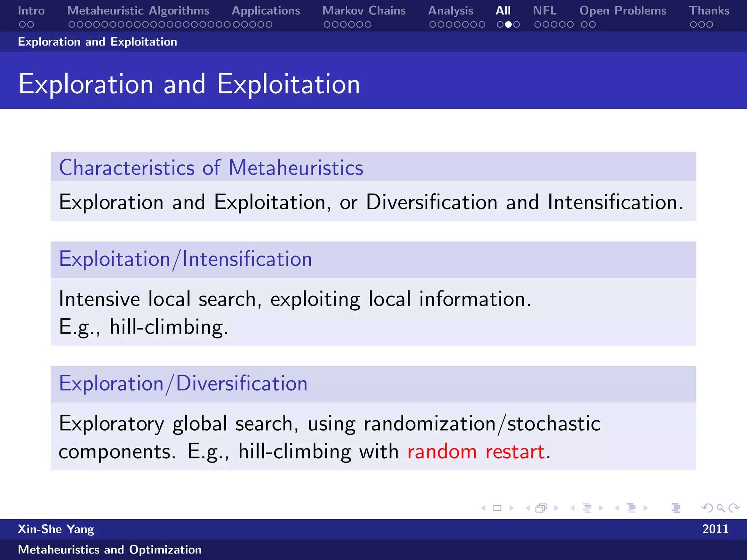
Task: Click the 2011 date in footer
Action: point(715,529)
